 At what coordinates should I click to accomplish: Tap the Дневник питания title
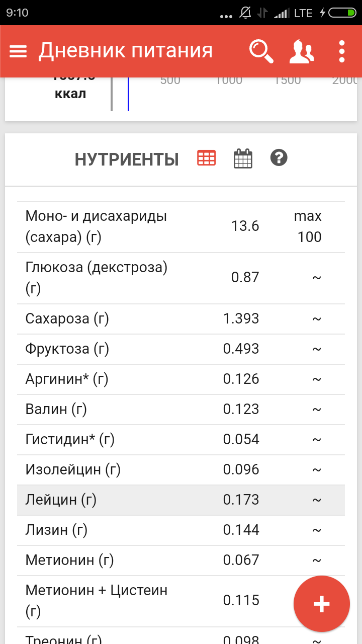pos(126,51)
